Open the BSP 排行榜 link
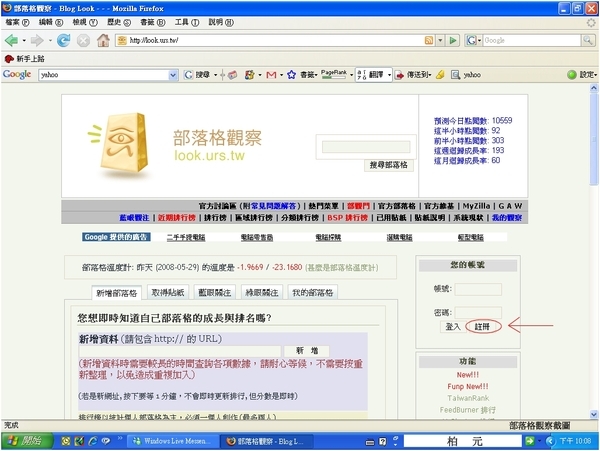Screen dimensions: 600x451 tap(347, 218)
